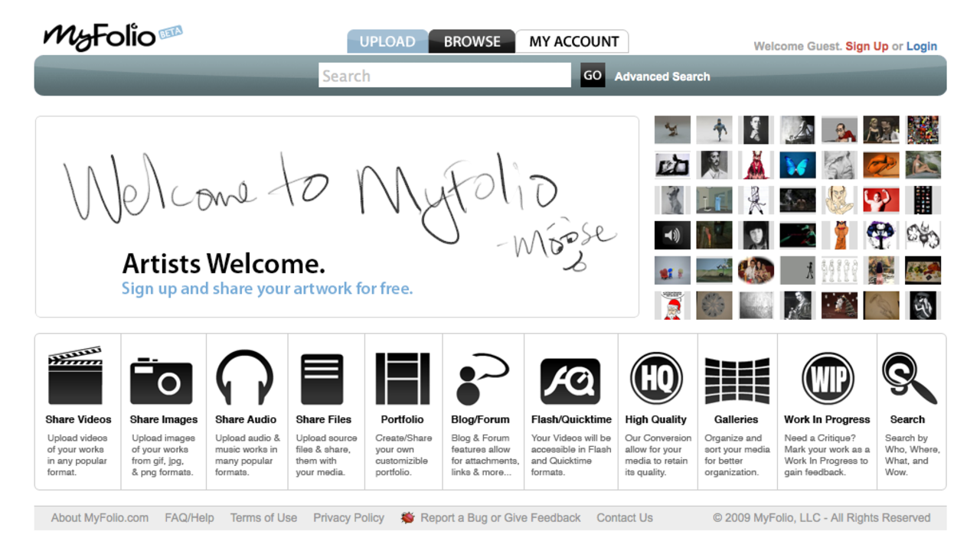Open the Advanced Search link
The image size is (980, 554).
[x=661, y=76]
